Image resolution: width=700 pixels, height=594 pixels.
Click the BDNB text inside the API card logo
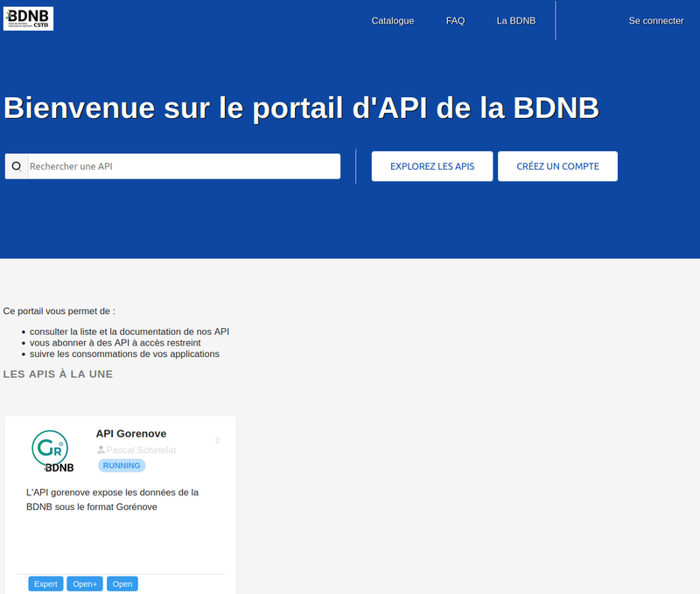point(60,467)
